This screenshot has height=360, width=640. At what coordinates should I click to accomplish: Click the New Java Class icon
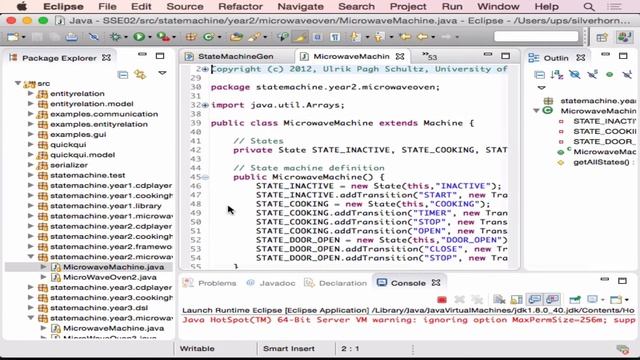coord(209,37)
